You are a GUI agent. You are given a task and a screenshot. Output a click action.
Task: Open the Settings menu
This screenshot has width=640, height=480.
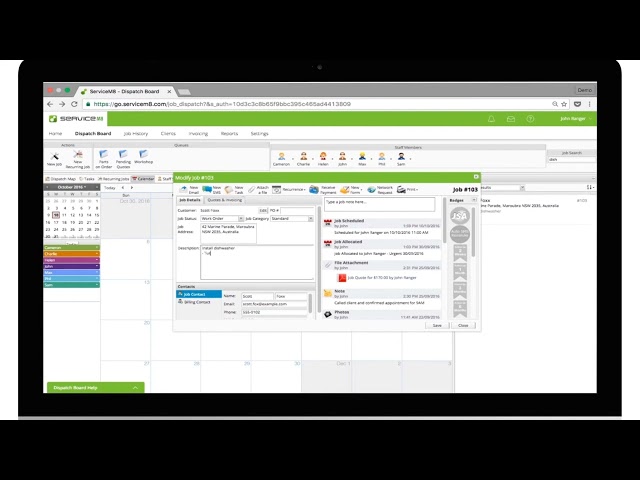(259, 133)
